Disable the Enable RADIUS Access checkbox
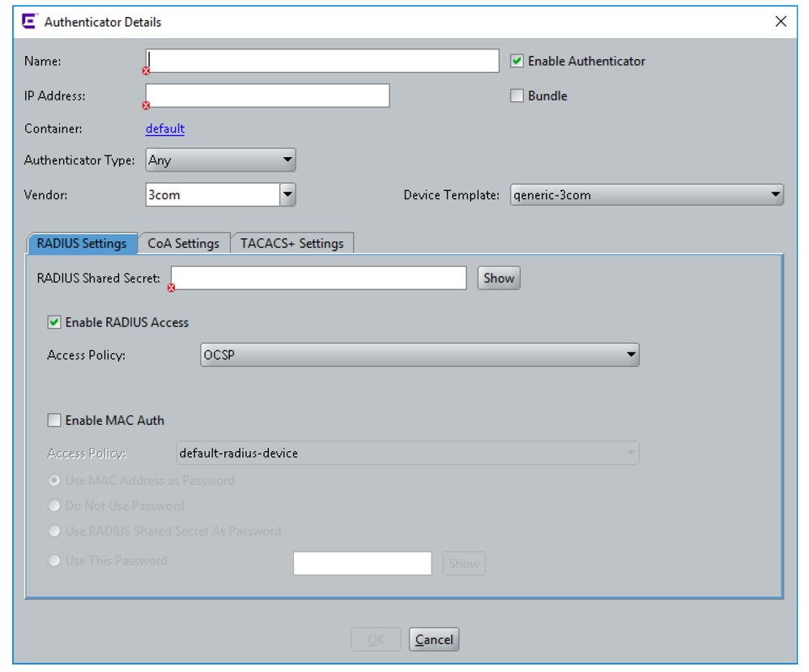Screen dimensions: 809x672 pos(54,322)
